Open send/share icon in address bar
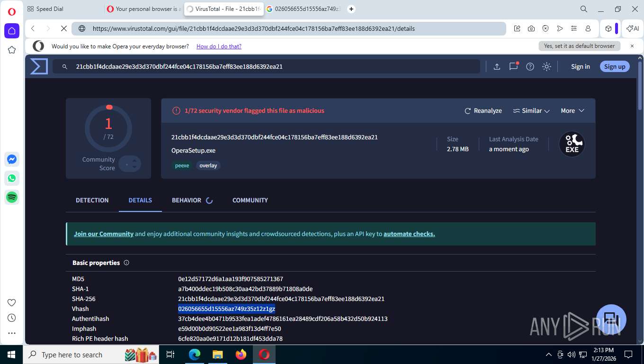 pyautogui.click(x=560, y=28)
